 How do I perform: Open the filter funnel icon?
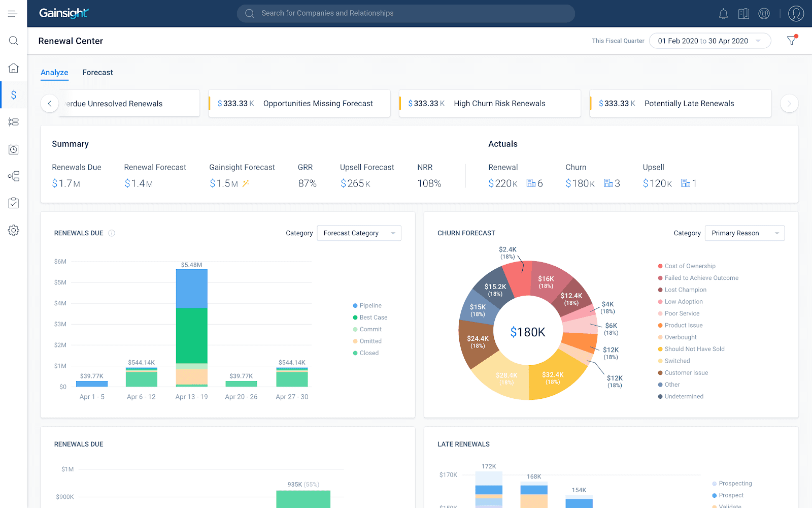791,41
